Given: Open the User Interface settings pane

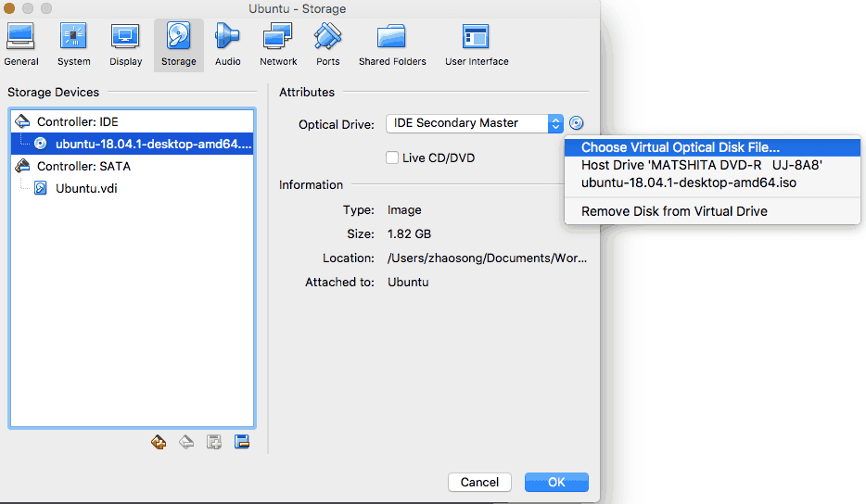Looking at the screenshot, I should click(x=477, y=44).
